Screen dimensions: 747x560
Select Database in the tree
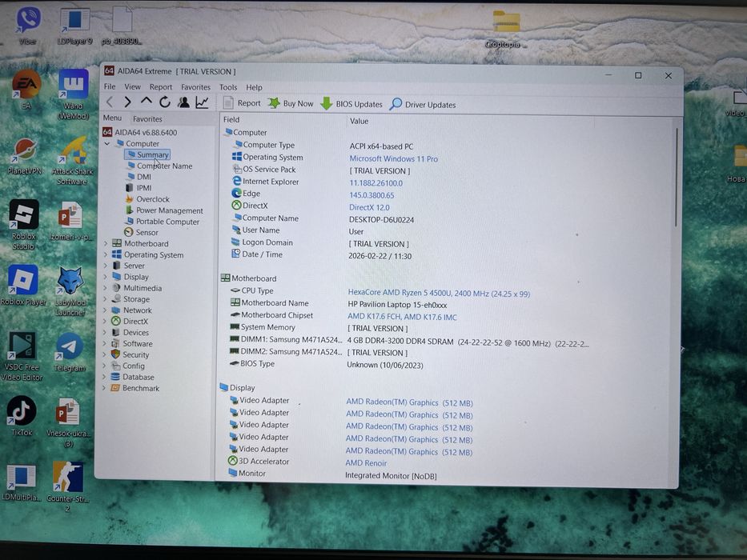pyautogui.click(x=132, y=377)
